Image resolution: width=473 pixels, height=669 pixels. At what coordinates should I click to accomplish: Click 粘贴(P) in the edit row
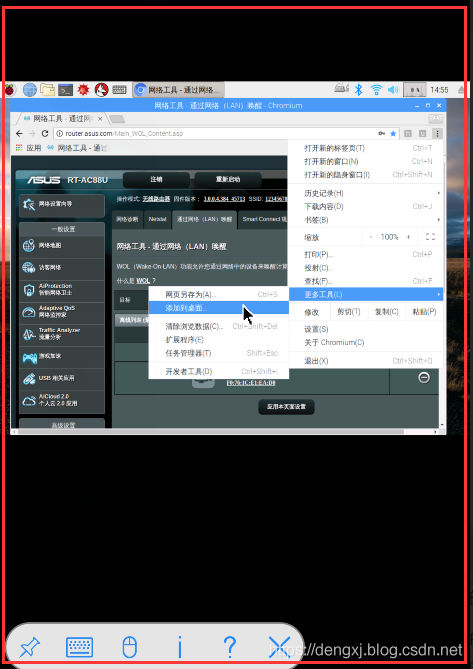pyautogui.click(x=424, y=312)
